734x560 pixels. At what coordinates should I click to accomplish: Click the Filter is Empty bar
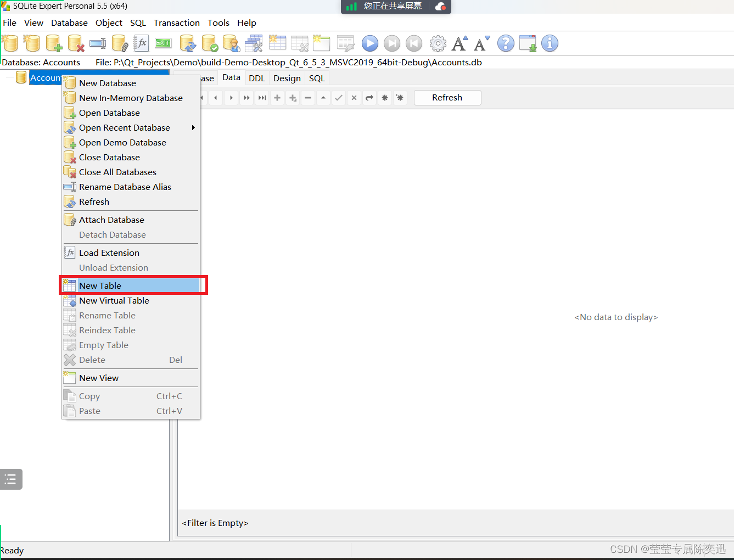pyautogui.click(x=456, y=523)
